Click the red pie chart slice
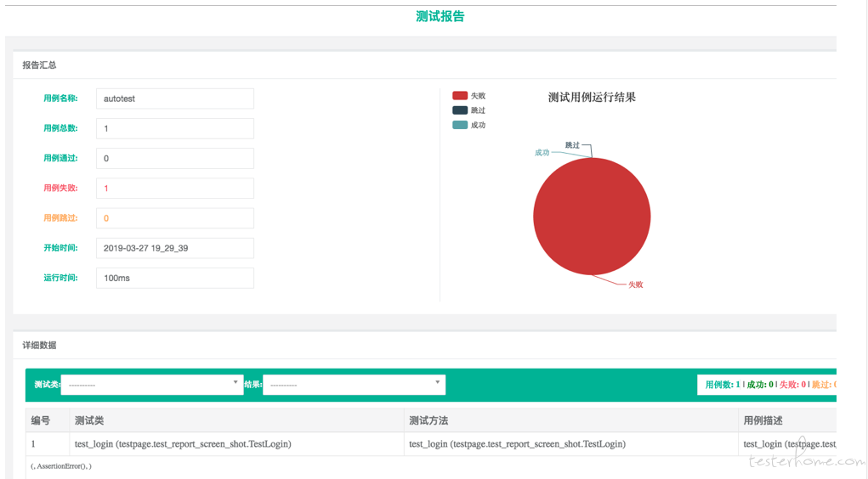This screenshot has height=479, width=868. click(x=592, y=217)
